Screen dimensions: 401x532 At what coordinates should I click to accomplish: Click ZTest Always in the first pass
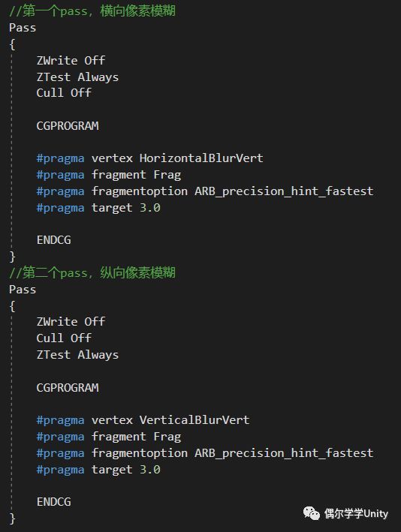tap(77, 77)
